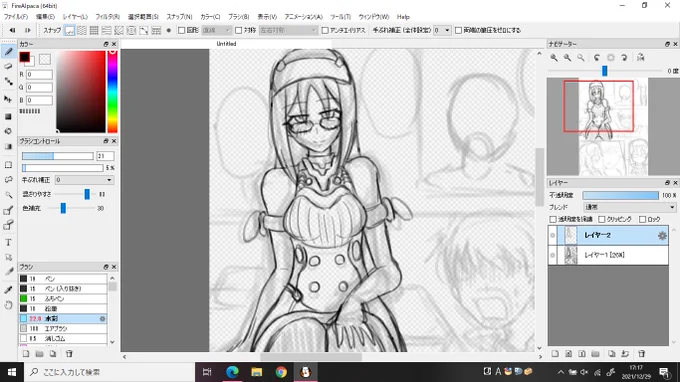Screen dimensions: 680x382
Task: Select the Text tool
Action: (8, 242)
